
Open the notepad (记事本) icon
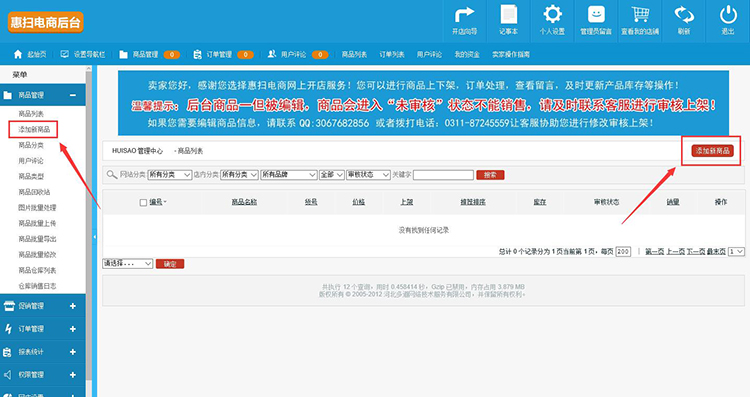coord(508,14)
